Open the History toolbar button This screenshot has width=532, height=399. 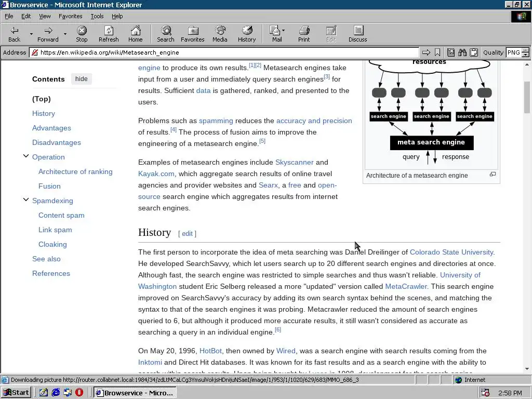[x=247, y=34]
